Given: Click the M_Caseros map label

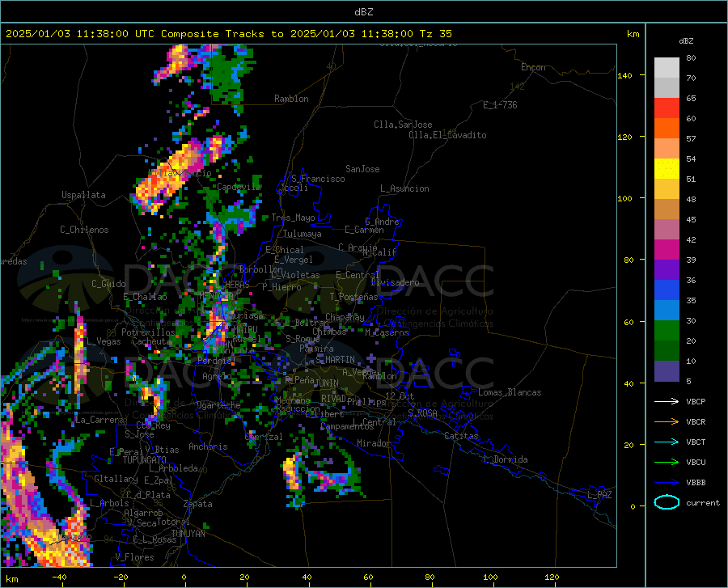Looking at the screenshot, I should pyautogui.click(x=387, y=332).
